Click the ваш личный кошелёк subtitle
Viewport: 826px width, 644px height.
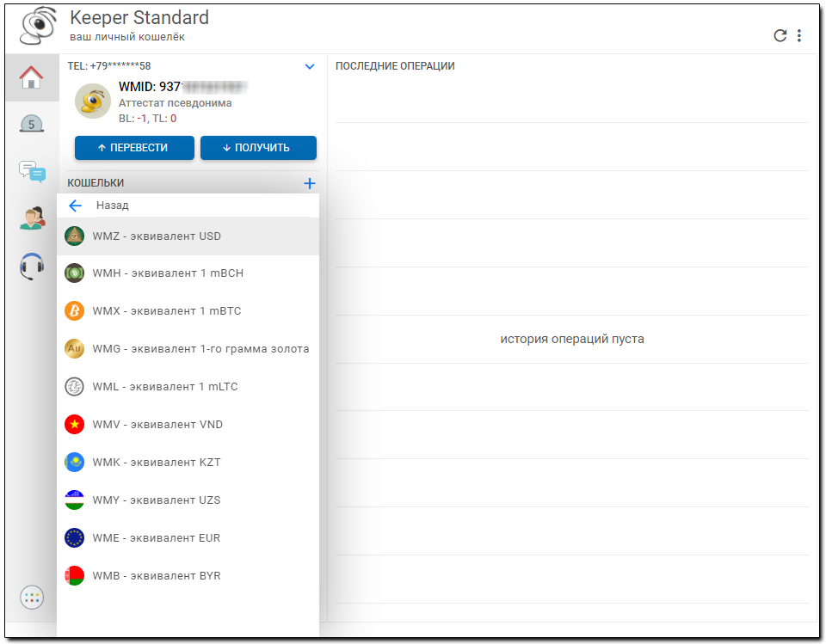point(127,37)
